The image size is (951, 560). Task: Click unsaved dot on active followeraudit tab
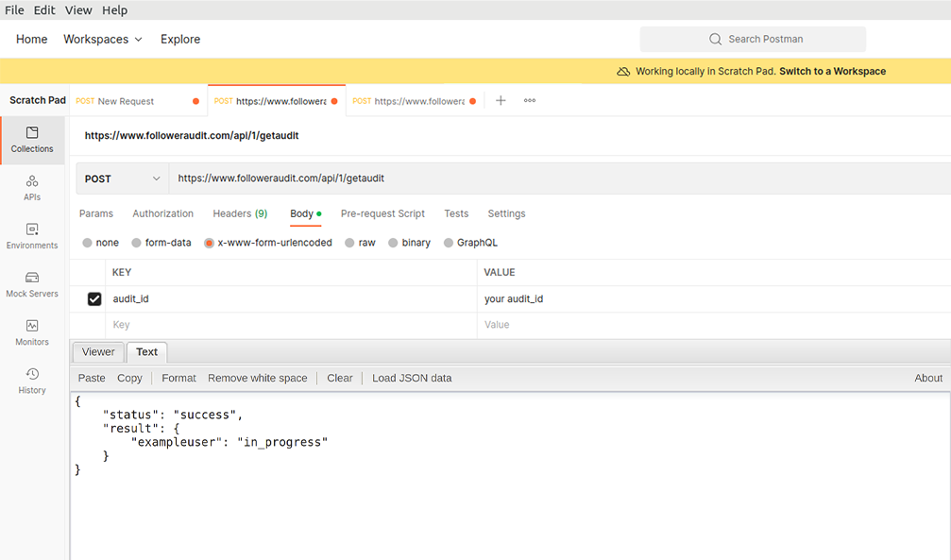(x=334, y=101)
